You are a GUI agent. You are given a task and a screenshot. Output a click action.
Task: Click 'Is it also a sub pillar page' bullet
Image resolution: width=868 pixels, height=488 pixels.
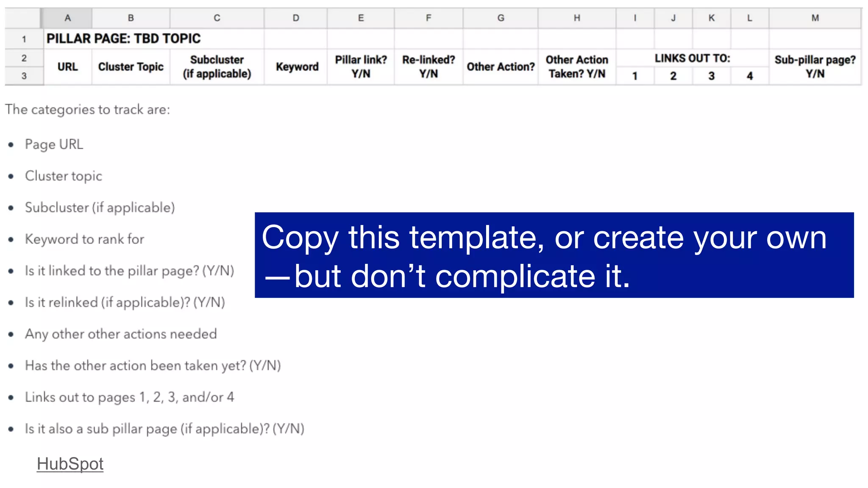pos(165,429)
